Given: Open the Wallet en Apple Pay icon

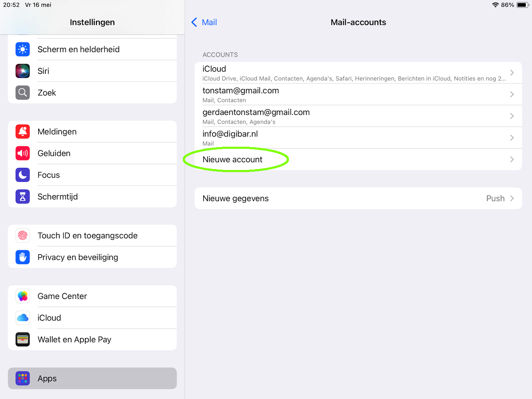Looking at the screenshot, I should click(23, 340).
